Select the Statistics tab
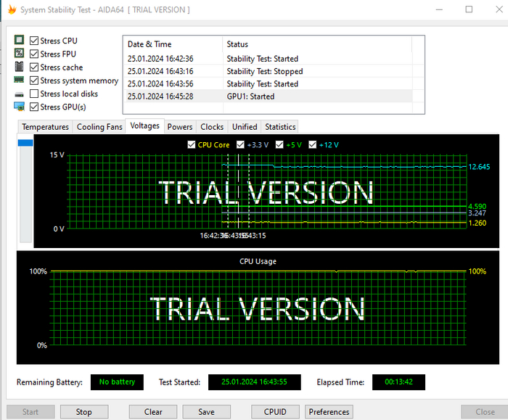This screenshot has height=420, width=508. 280,126
